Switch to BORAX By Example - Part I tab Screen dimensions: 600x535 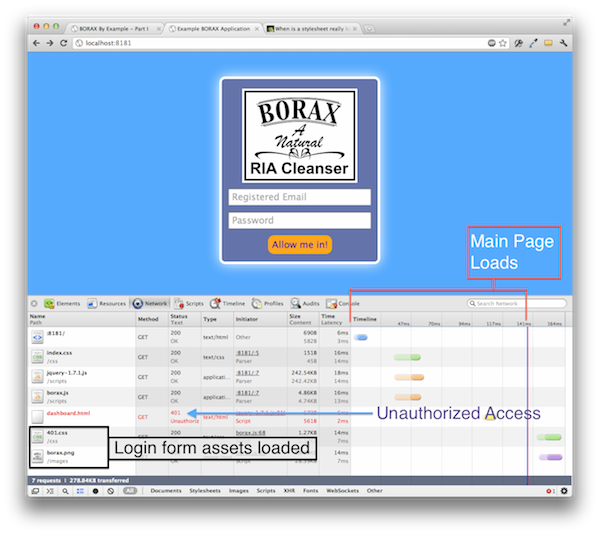point(114,29)
